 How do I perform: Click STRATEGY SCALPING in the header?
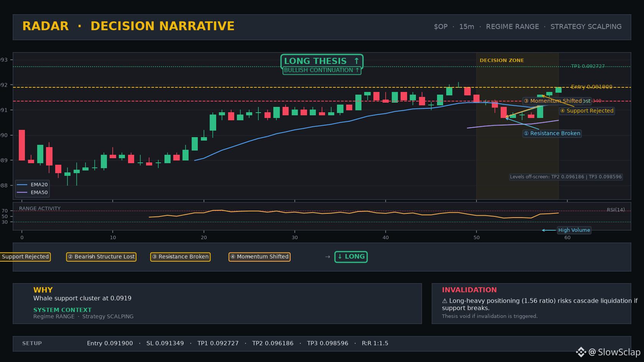tap(586, 27)
